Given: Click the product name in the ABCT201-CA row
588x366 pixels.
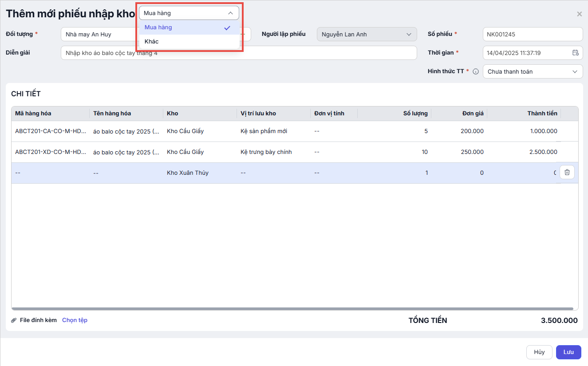Looking at the screenshot, I should pyautogui.click(x=126, y=131).
